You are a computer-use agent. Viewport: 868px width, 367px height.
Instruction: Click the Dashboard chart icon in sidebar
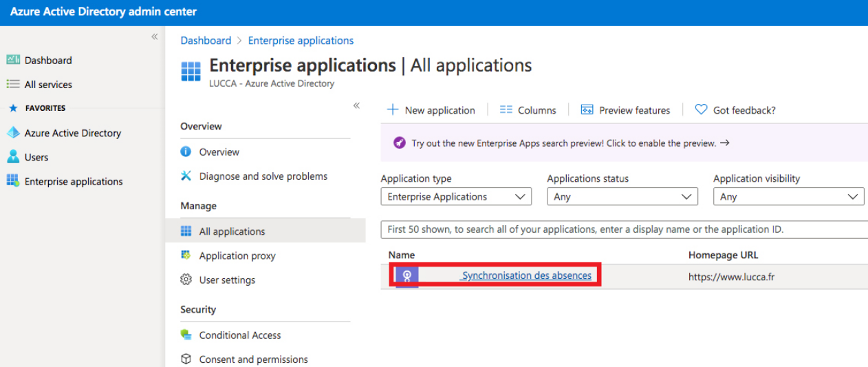coord(13,60)
